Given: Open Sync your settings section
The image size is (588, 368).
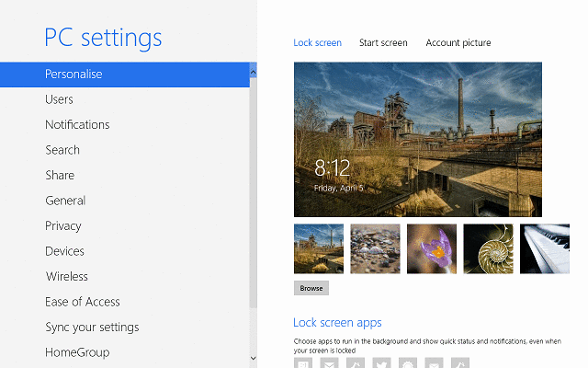Looking at the screenshot, I should [92, 327].
